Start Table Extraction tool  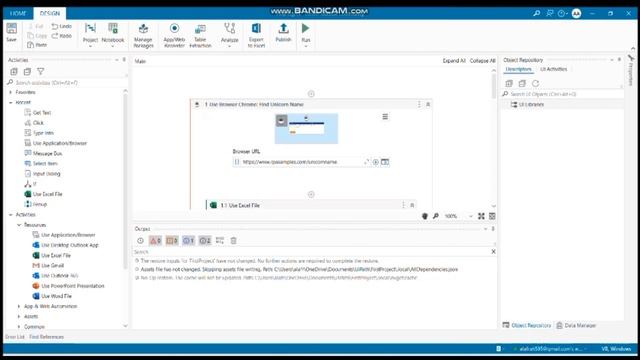coord(200,36)
